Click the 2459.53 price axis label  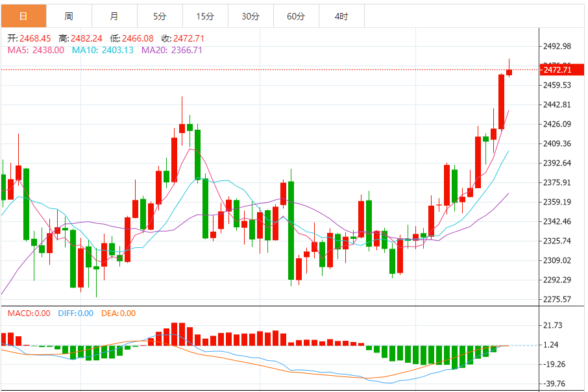(557, 86)
